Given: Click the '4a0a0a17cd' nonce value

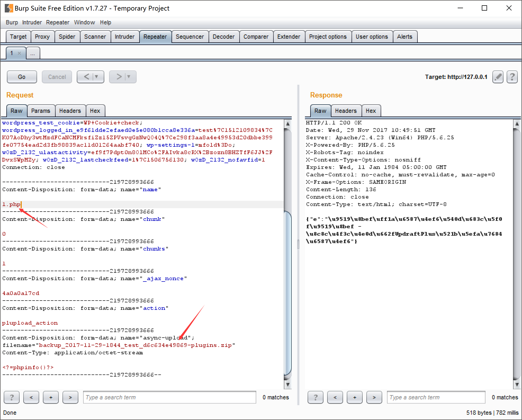Looking at the screenshot, I should tap(21, 293).
